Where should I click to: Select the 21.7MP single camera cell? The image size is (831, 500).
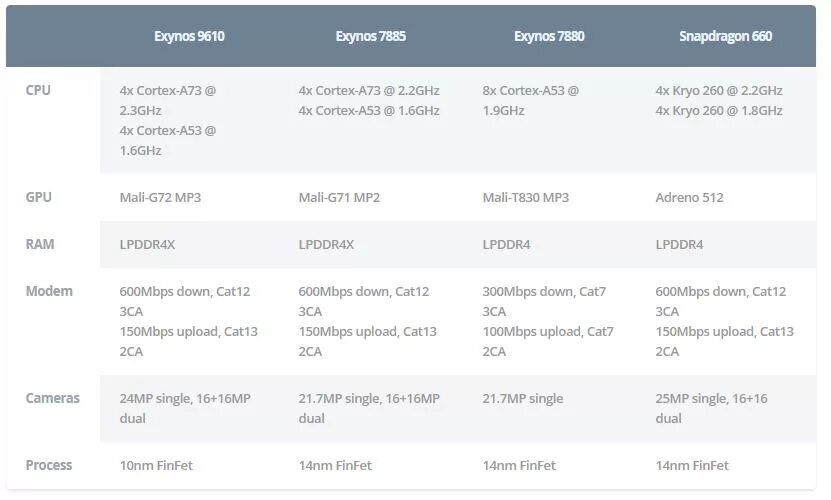tap(522, 398)
